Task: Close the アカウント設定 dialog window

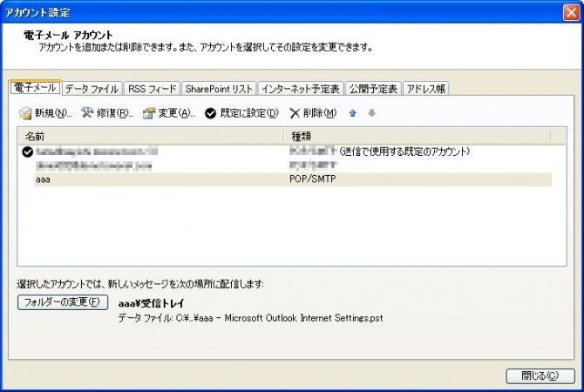Action: coord(567,12)
